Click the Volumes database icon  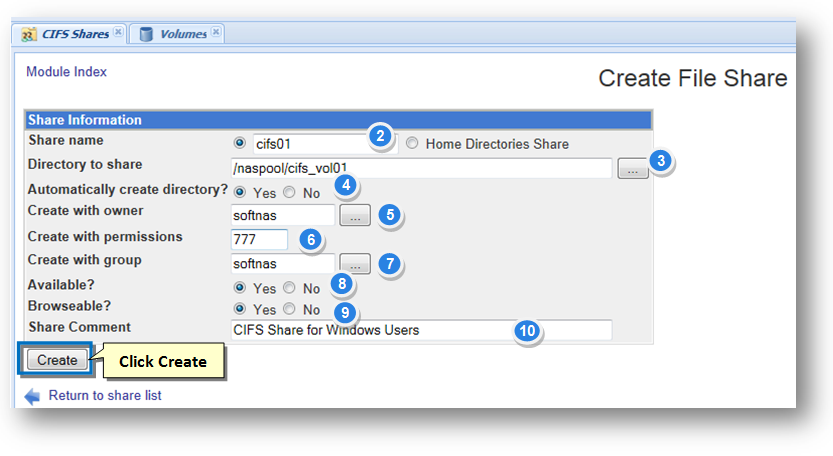[x=146, y=34]
